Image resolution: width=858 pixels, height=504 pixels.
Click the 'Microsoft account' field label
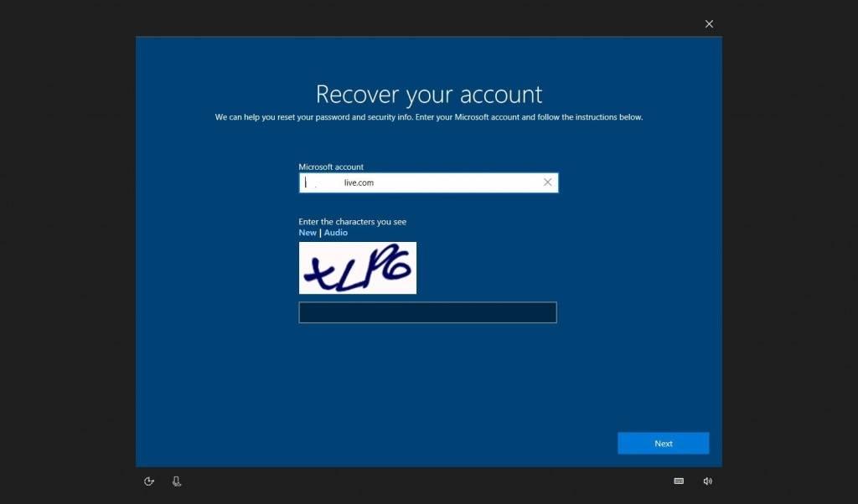[x=330, y=167]
